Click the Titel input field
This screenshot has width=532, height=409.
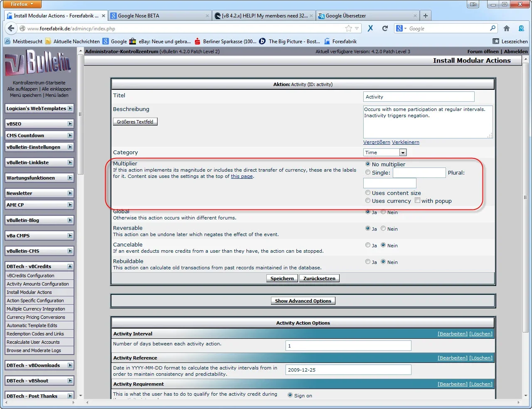(x=419, y=97)
